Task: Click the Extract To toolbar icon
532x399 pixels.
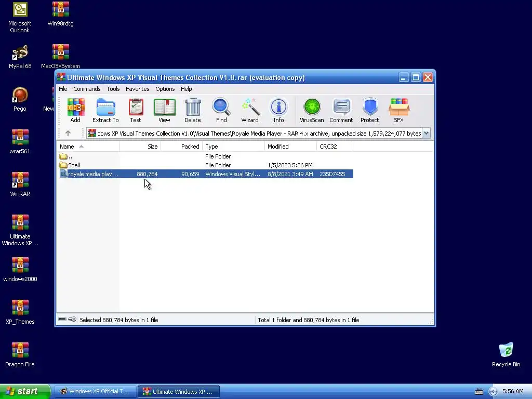Action: (x=105, y=110)
